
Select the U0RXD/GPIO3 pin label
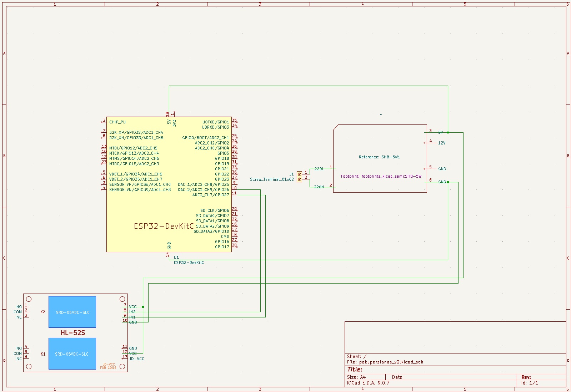pos(215,127)
